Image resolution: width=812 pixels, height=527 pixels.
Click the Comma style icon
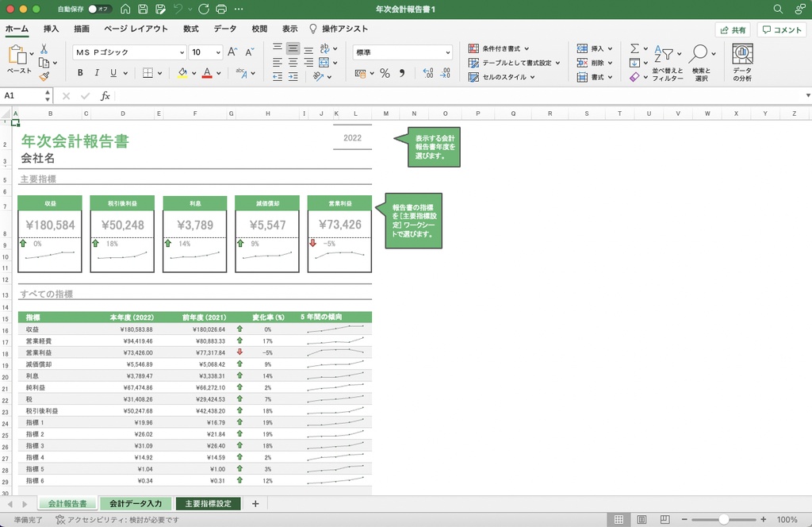click(x=402, y=74)
